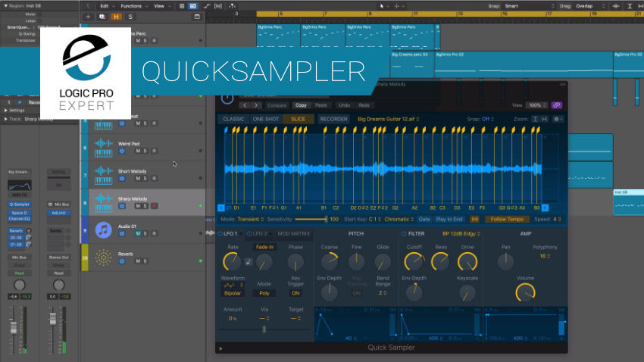Screen dimensions: 644x362
Task: Click the icon left of Follow Tempo
Action: 474,219
